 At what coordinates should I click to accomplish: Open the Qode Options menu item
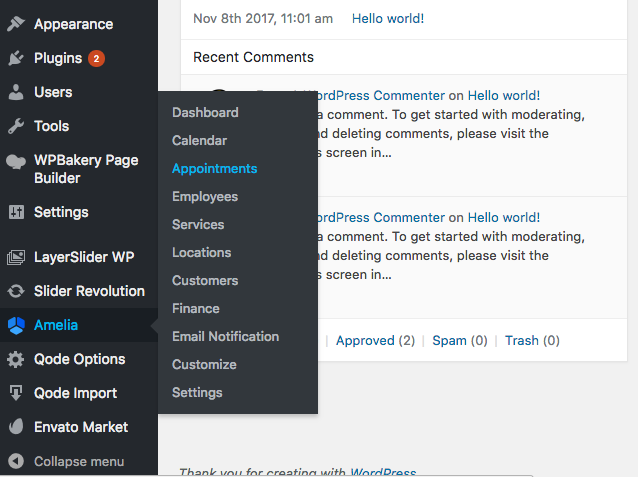tap(79, 359)
